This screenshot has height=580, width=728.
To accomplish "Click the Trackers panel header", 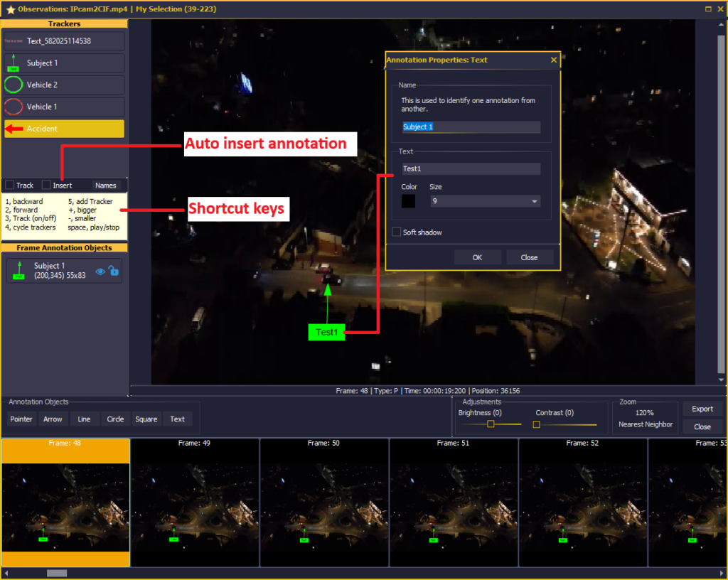I will (x=64, y=23).
